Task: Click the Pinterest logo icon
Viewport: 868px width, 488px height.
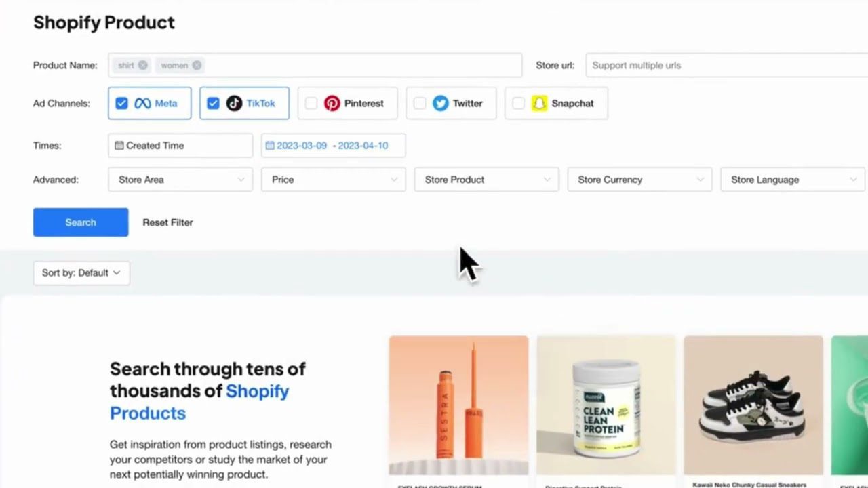Action: click(332, 104)
